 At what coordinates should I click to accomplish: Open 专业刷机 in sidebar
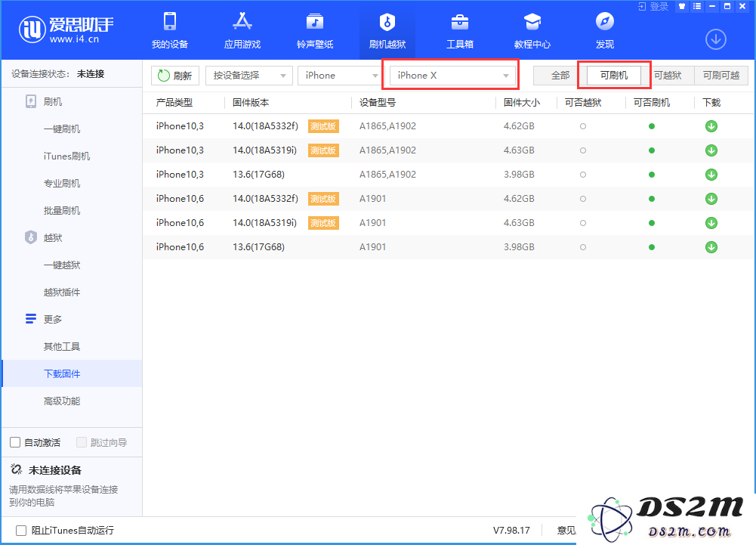click(62, 184)
